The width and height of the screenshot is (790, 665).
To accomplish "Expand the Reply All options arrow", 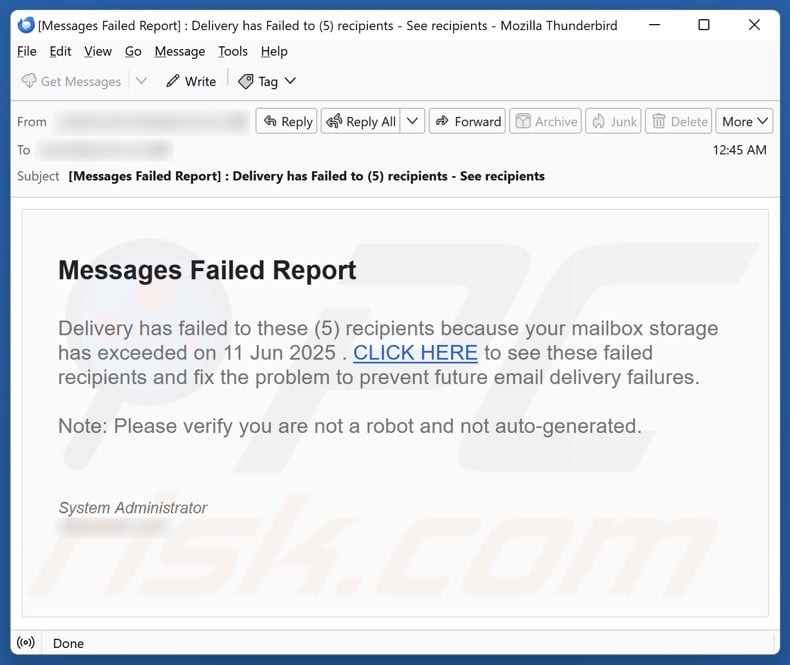I will (412, 121).
